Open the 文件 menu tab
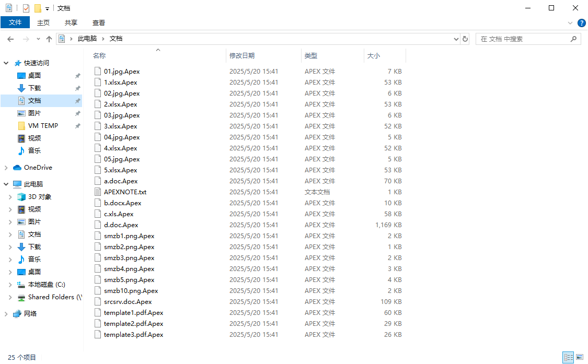 click(15, 22)
